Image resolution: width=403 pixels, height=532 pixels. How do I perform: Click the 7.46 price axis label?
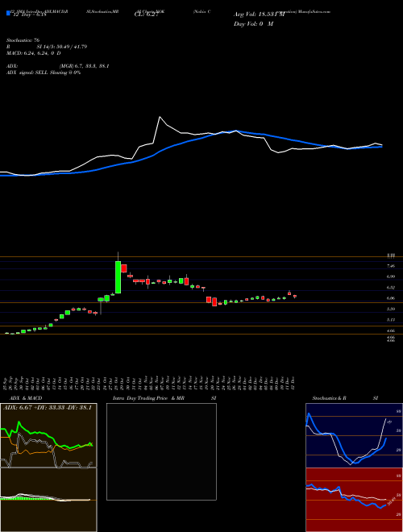391,266
